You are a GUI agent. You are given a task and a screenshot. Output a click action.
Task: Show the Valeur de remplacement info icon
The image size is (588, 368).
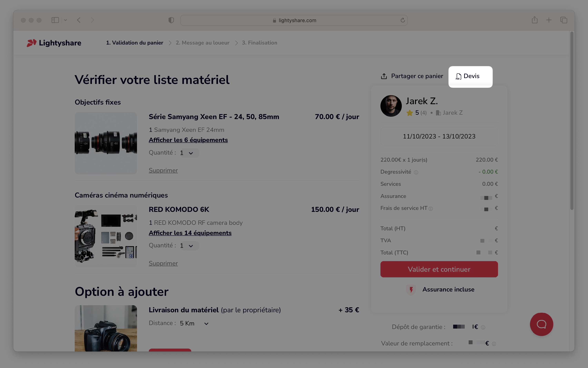coord(494,344)
